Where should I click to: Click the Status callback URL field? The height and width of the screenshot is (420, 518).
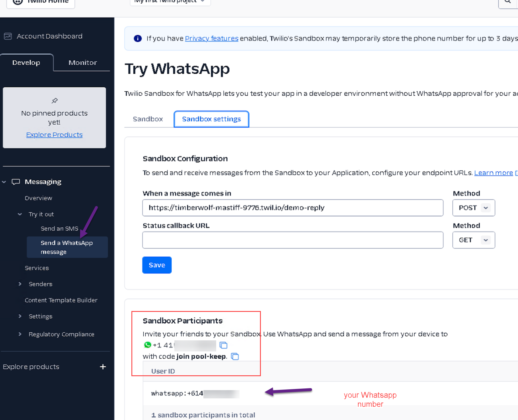(292, 240)
